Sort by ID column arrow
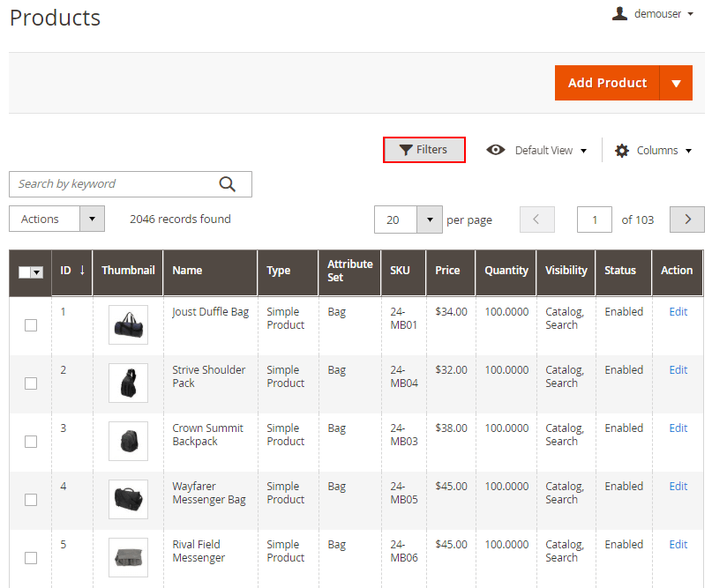Image resolution: width=712 pixels, height=588 pixels. pyautogui.click(x=82, y=271)
